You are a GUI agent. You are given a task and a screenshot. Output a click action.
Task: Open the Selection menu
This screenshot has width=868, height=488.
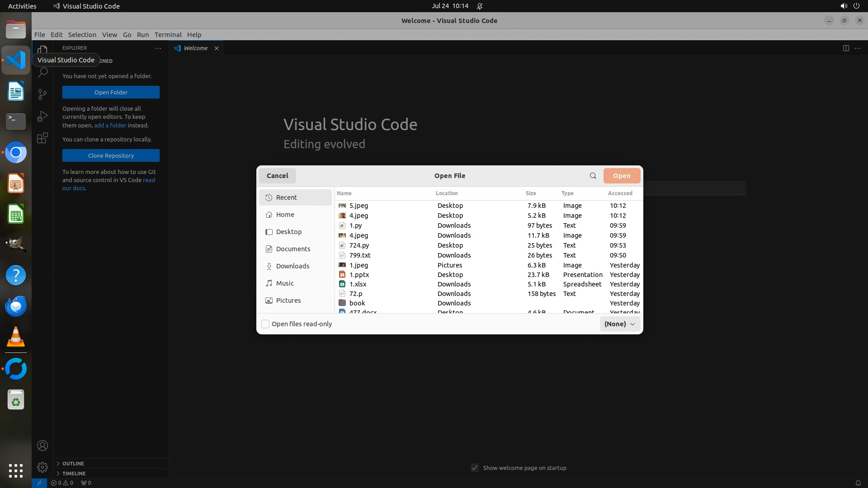[82, 35]
